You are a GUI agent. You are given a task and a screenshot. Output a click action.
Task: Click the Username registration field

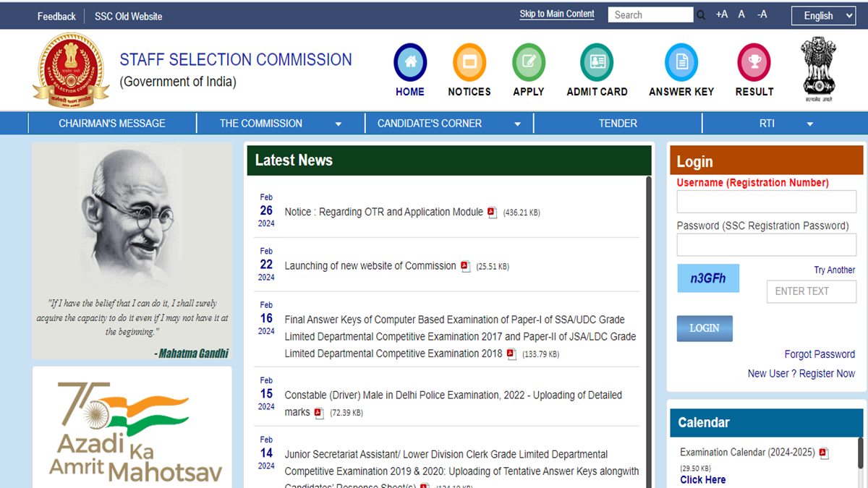tap(766, 201)
